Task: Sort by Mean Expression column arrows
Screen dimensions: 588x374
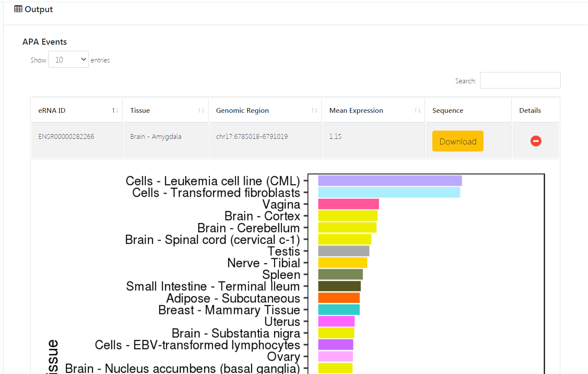Action: pos(418,111)
